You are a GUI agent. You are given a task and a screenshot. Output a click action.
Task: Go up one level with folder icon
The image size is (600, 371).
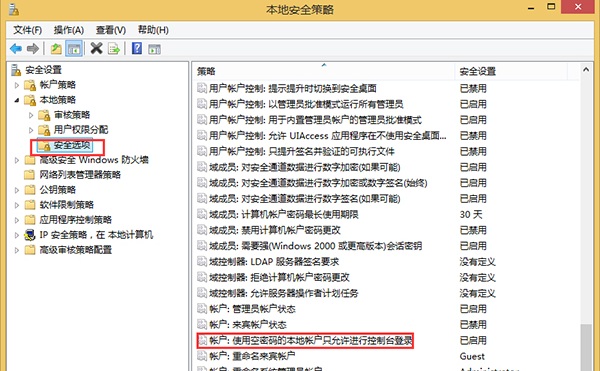pos(56,49)
